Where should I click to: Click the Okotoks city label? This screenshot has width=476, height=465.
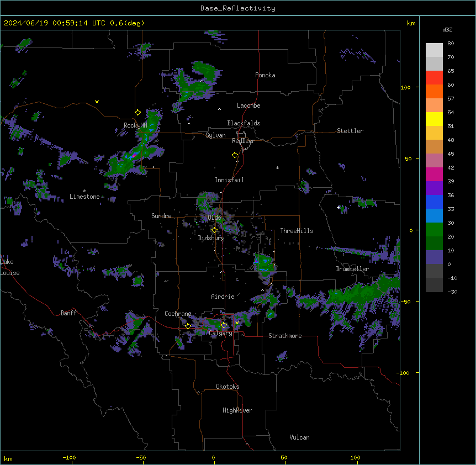point(228,387)
